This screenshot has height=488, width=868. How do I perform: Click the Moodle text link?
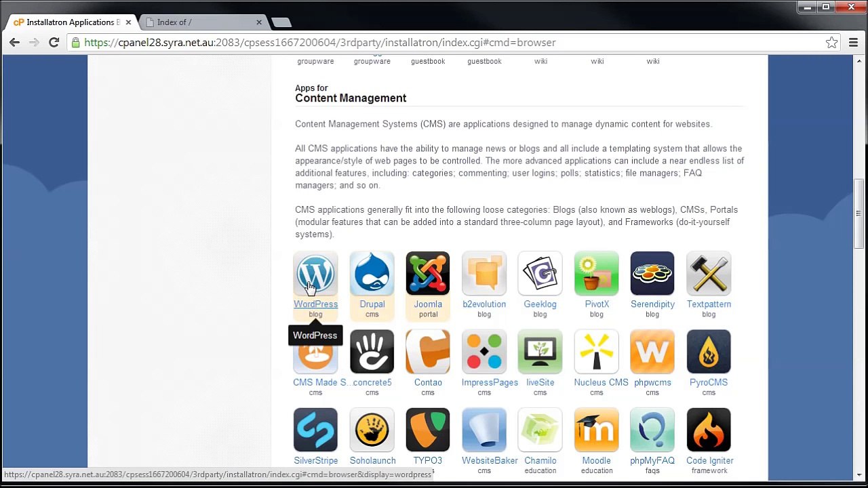pyautogui.click(x=597, y=460)
